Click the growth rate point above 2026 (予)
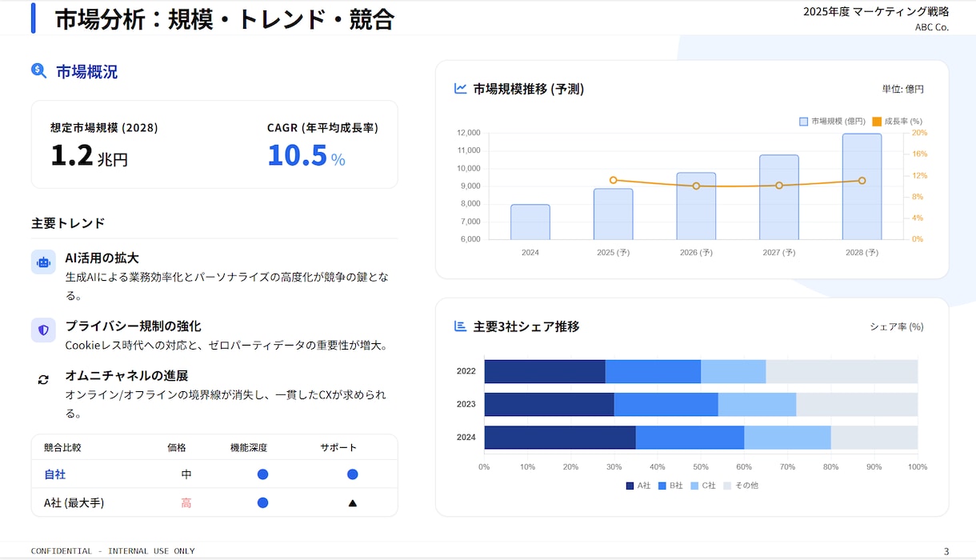Image resolution: width=976 pixels, height=560 pixels. 696,186
